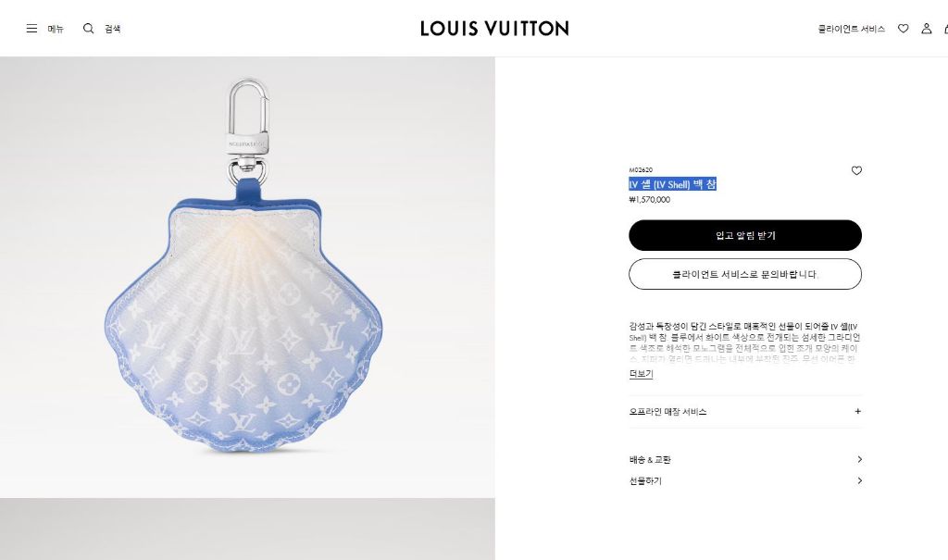Click the 오프라인 매장 서비스 label
948x560 pixels.
pos(667,412)
